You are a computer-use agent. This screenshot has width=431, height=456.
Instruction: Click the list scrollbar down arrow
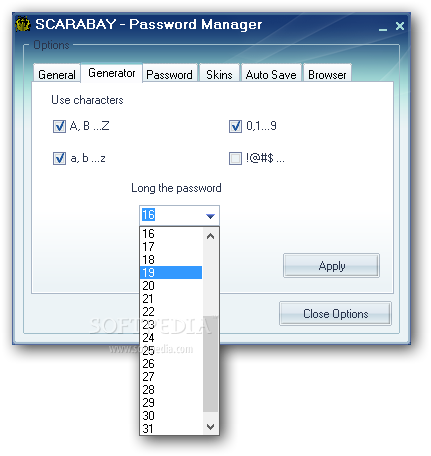tap(210, 427)
